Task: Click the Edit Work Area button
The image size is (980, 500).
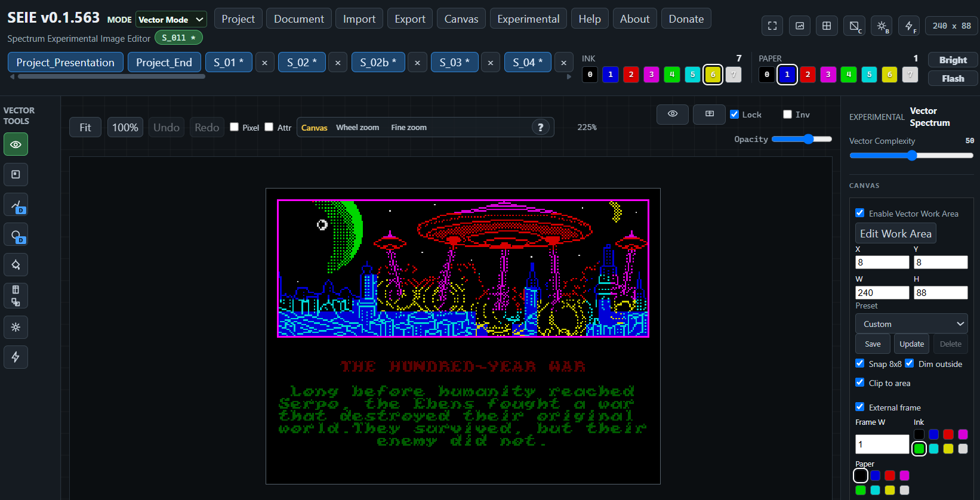Action: pos(896,233)
